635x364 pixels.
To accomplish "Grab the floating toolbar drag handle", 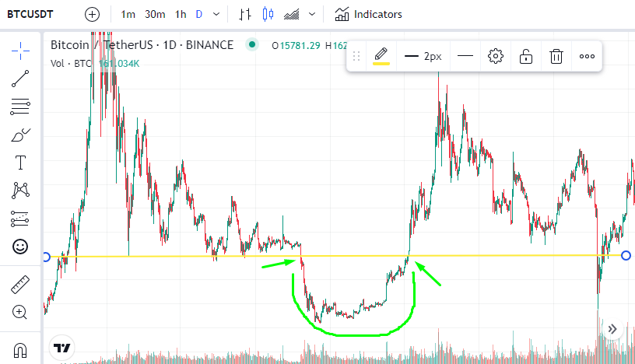I will point(356,56).
